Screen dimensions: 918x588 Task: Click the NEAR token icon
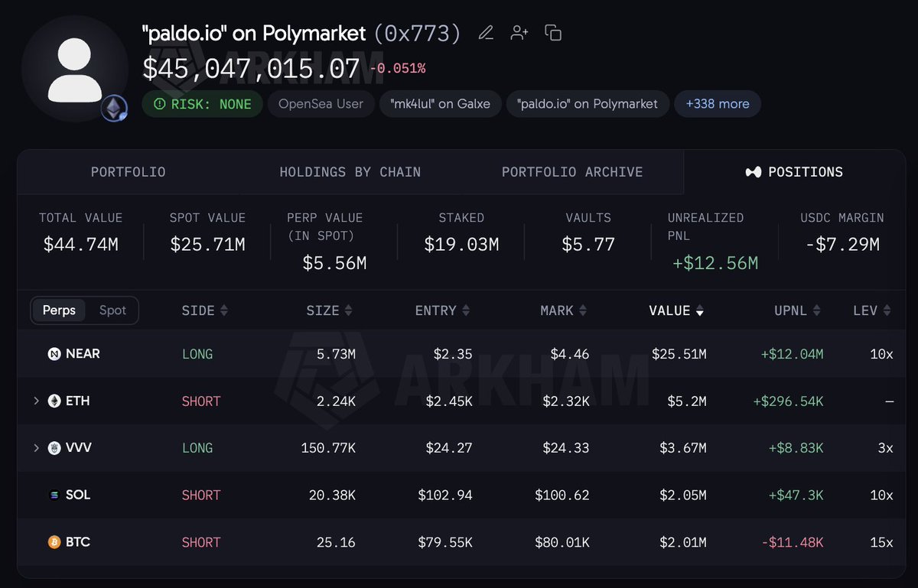(x=55, y=354)
